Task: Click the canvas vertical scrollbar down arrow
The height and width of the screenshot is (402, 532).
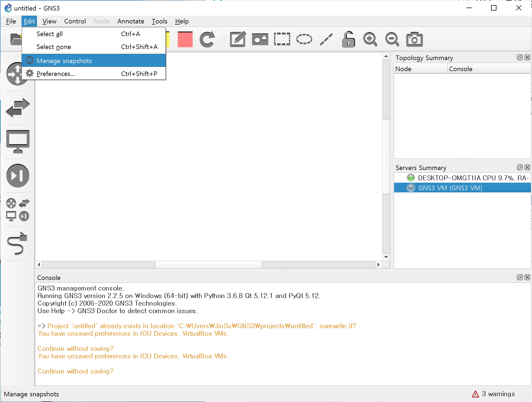Action: coord(386,257)
